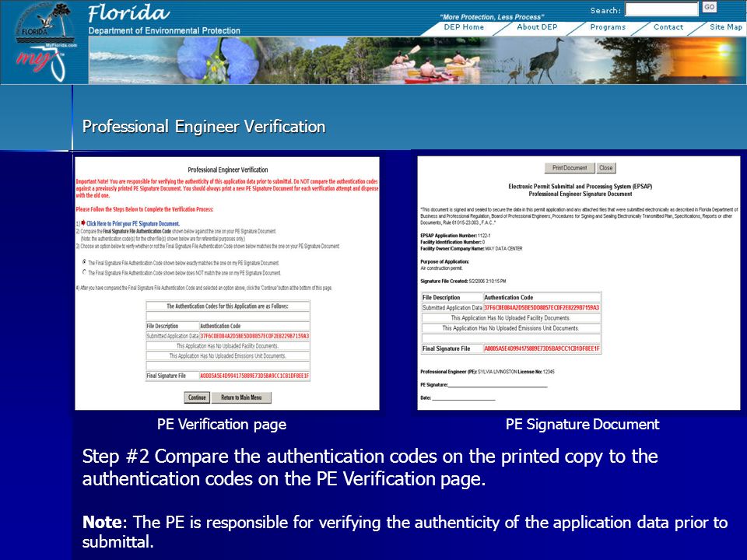Screen dimensions: 747x560
Task: Click the 'PE Verification page' caption
Action: tap(222, 425)
